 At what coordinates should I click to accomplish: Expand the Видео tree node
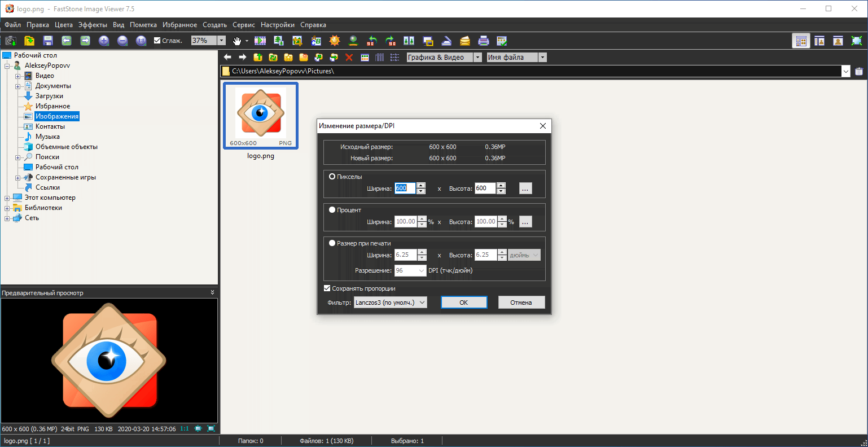pos(17,76)
